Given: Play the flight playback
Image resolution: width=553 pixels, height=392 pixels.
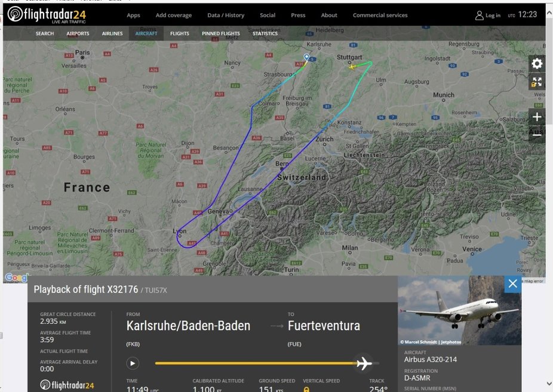Looking at the screenshot, I should point(133,363).
